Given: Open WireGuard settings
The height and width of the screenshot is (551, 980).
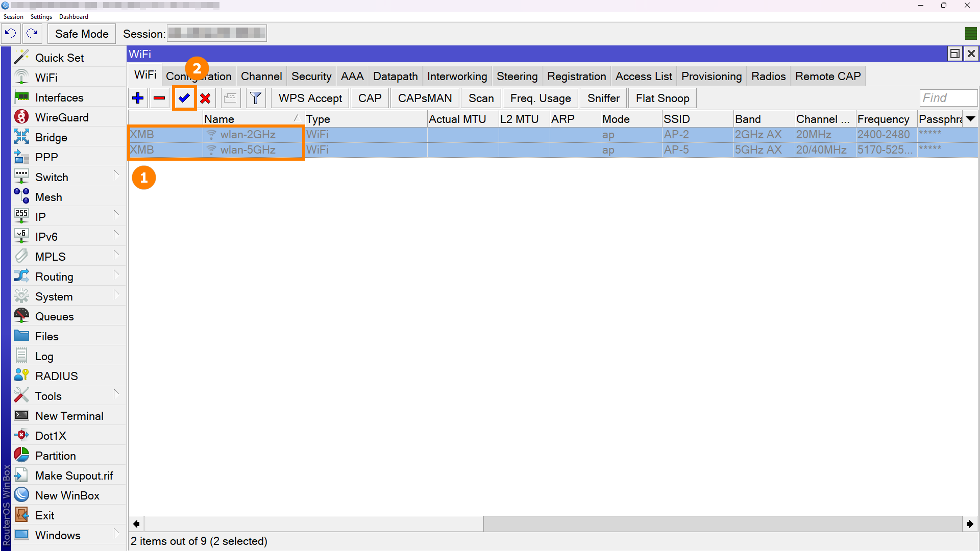Looking at the screenshot, I should [x=69, y=117].
